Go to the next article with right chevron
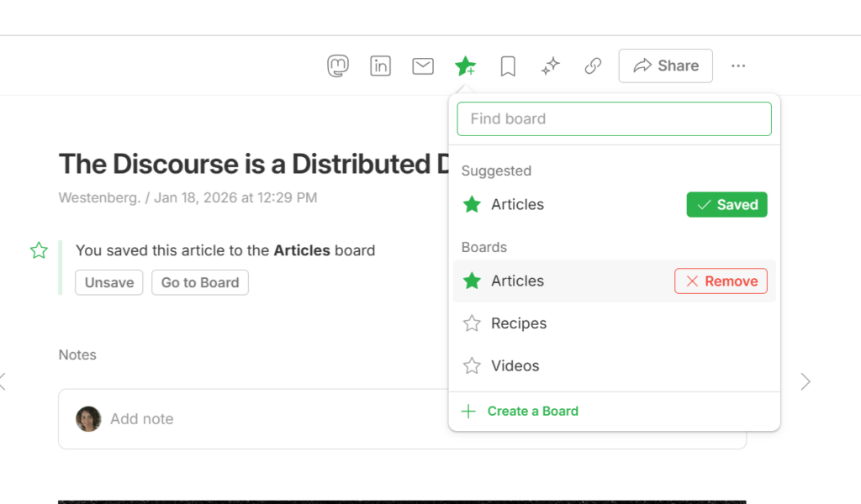 [x=806, y=381]
